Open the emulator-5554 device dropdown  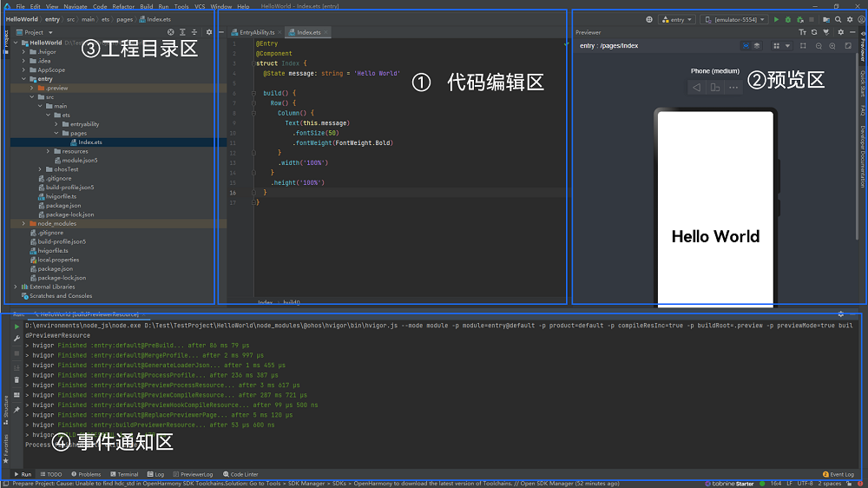734,19
